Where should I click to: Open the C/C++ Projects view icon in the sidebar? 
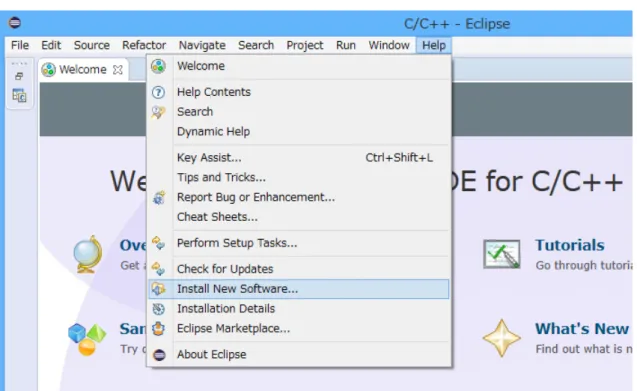coord(19,96)
